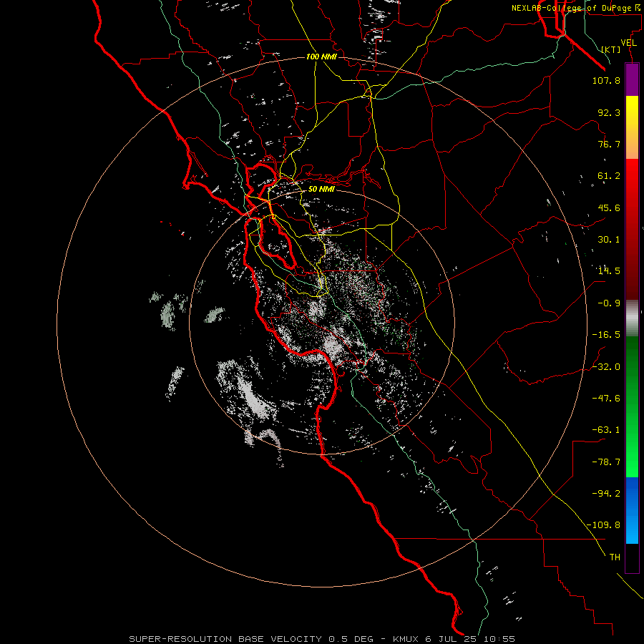Viewport: 644px width, 644px height.
Task: Click the [KT] units label
Action: [x=611, y=49]
